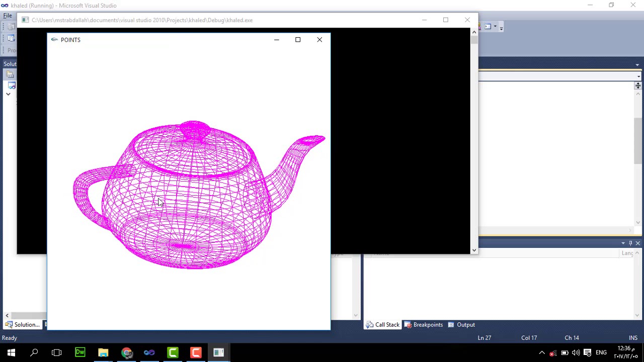644x362 pixels.
Task: Click the khaled.exe console title icon
Action: (25, 20)
